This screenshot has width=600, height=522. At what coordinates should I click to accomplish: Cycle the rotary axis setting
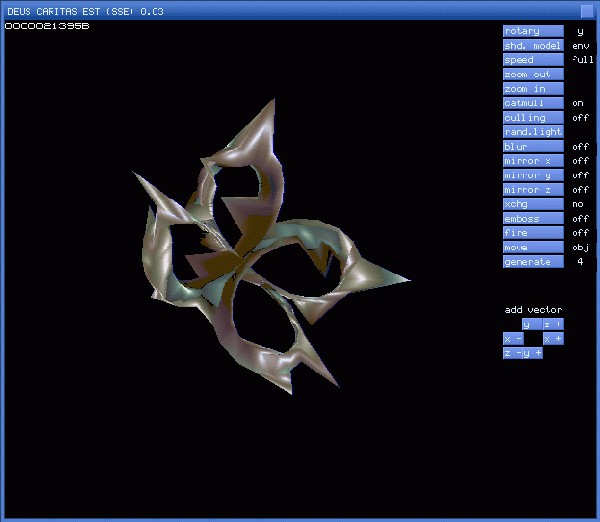pos(533,31)
